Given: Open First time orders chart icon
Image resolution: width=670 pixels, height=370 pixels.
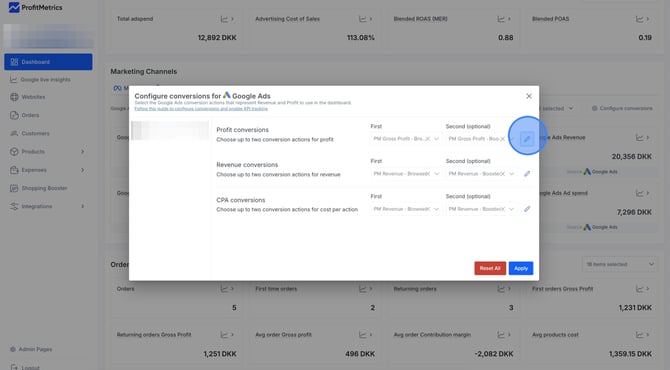Looking at the screenshot, I should point(362,289).
